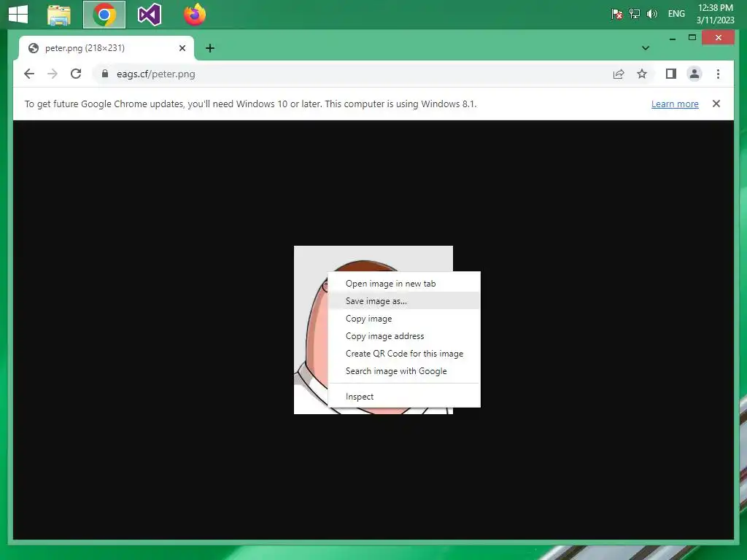Select Copy image from context menu
The image size is (747, 560).
click(x=404, y=319)
